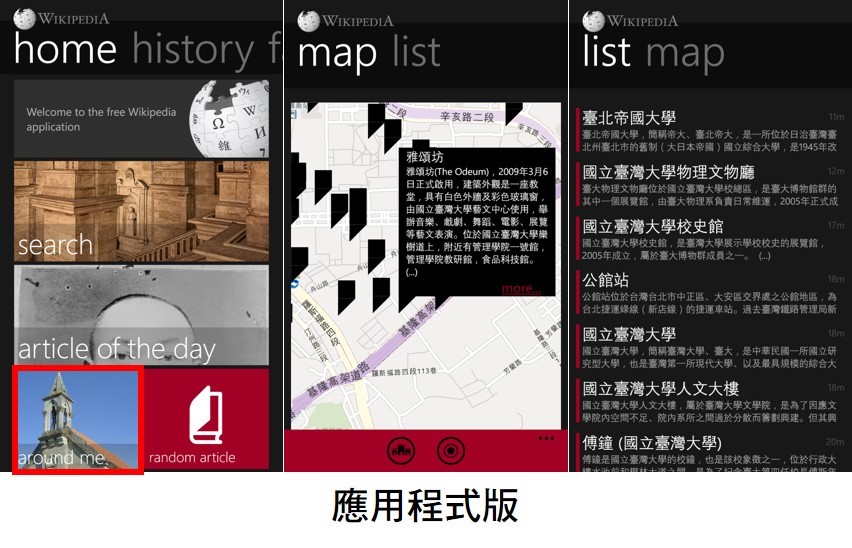Click the Wikipedia logo above the list title
Viewport: 852px width, 548px height.
click(593, 20)
